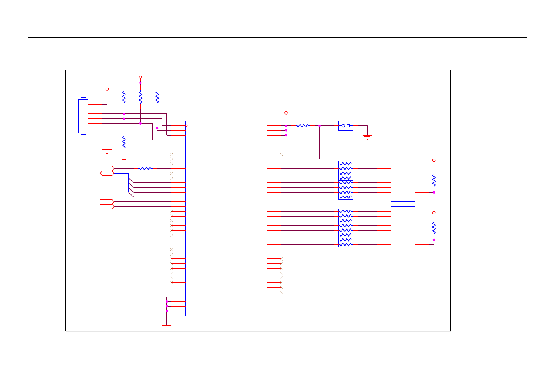The width and height of the screenshot is (555, 392).
Task: Click power symbol above upper right pull-up resistor
Action: point(434,161)
